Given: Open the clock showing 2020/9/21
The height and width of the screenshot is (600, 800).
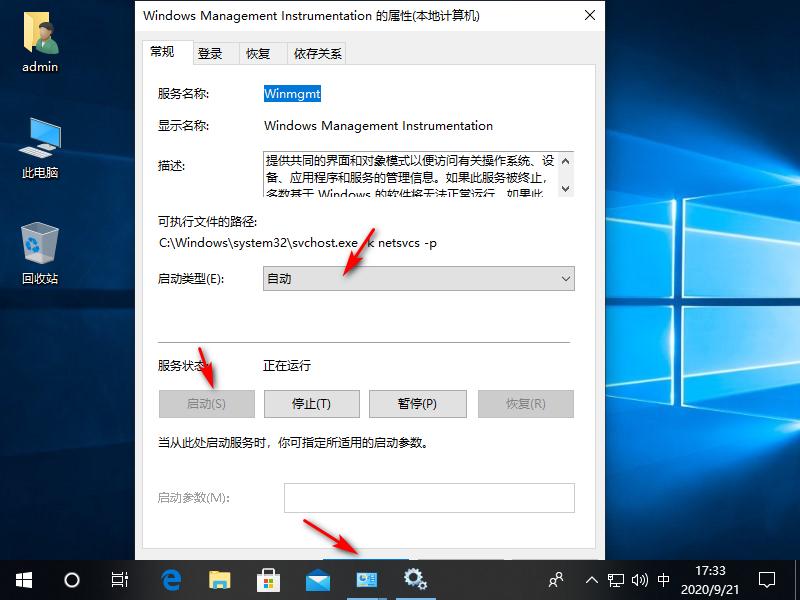Looking at the screenshot, I should point(710,580).
